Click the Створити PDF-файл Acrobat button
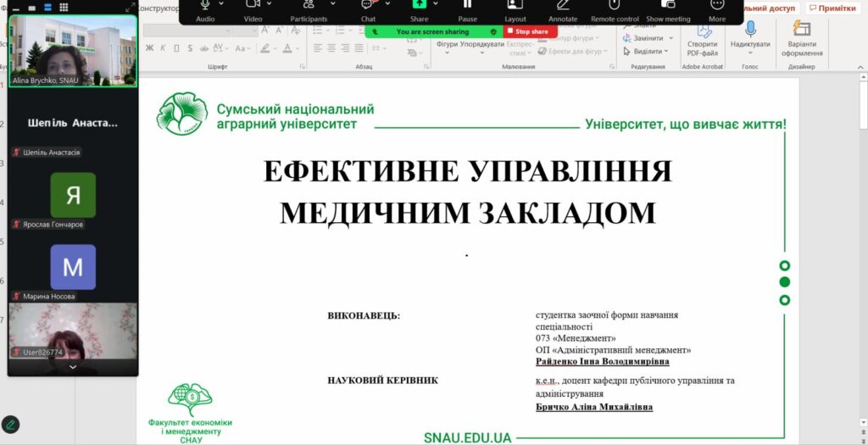This screenshot has width=868, height=445. tap(702, 36)
